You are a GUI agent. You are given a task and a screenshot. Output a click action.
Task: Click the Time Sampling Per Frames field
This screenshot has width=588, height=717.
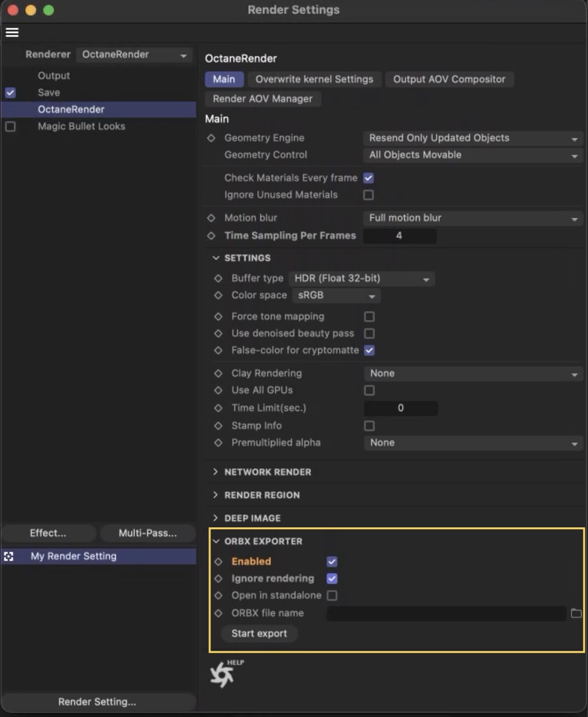tap(399, 236)
